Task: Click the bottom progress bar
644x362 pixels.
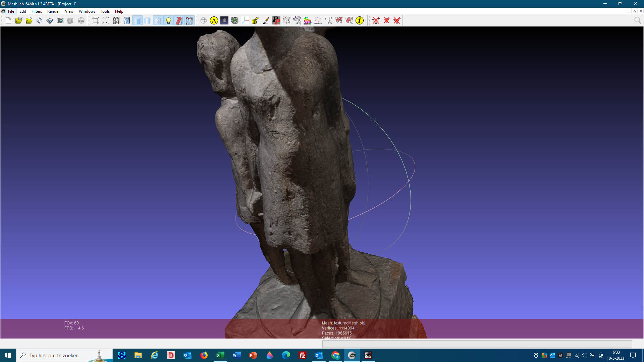Action: click(x=477, y=344)
